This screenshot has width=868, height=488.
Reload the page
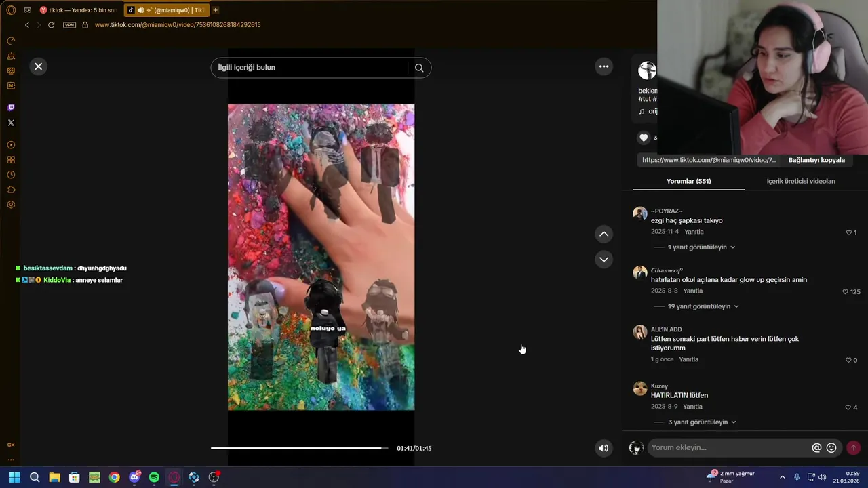click(51, 25)
